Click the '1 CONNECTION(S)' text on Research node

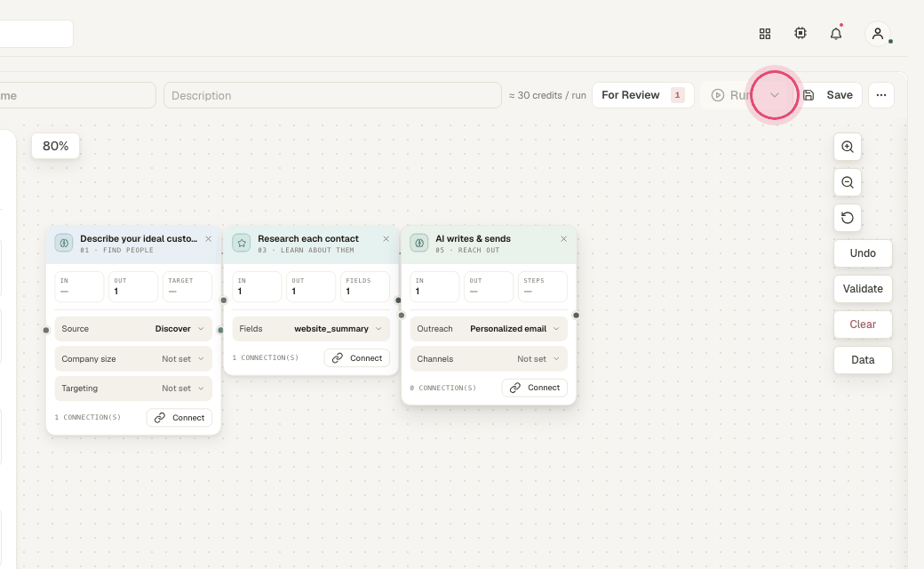point(265,358)
